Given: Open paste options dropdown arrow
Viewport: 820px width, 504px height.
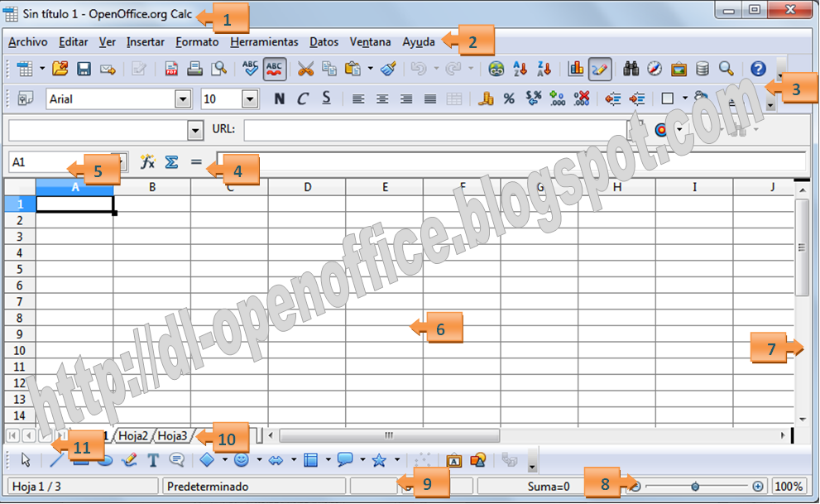Looking at the screenshot, I should click(370, 69).
